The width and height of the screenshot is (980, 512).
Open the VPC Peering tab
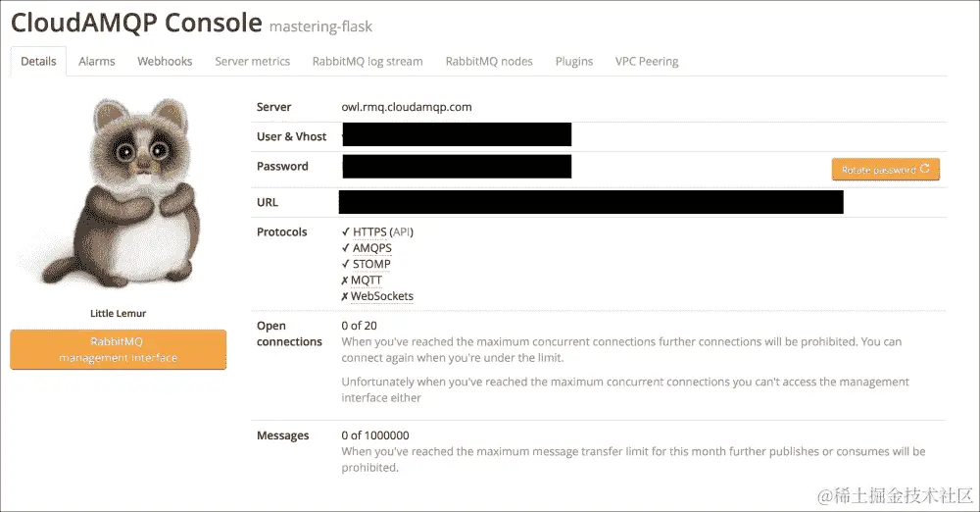647,62
